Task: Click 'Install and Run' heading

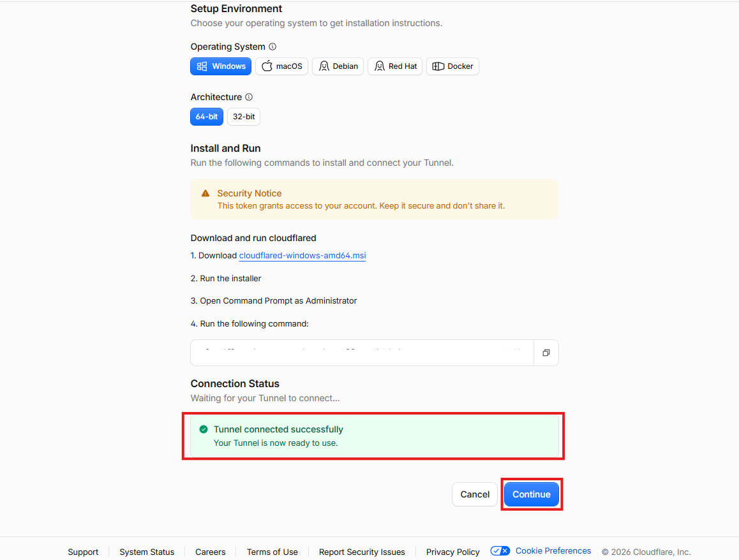Action: (225, 149)
